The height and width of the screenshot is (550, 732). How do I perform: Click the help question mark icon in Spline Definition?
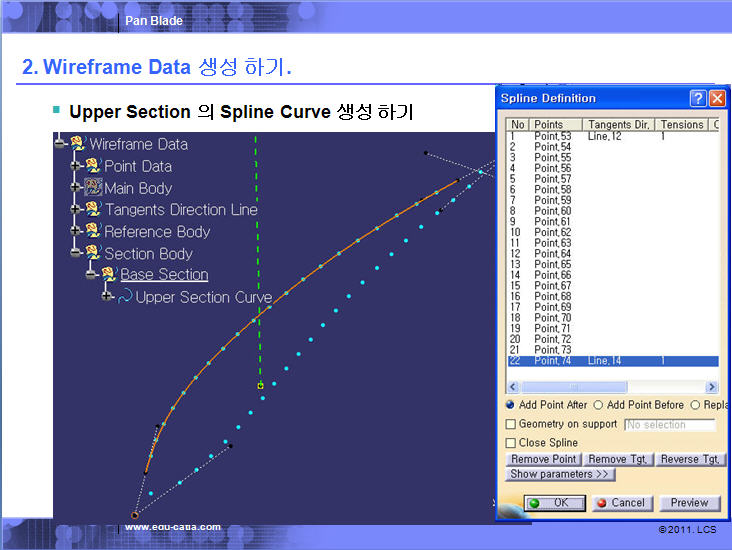coord(697,98)
